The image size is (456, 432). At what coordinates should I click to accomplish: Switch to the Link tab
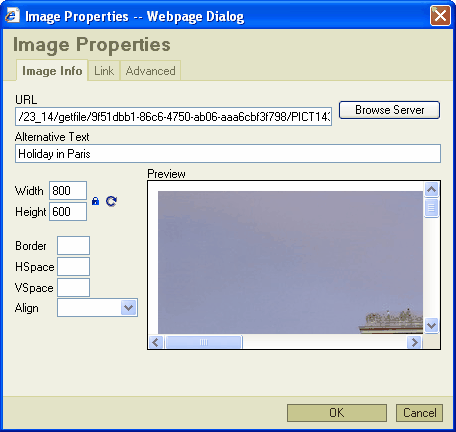[x=104, y=71]
